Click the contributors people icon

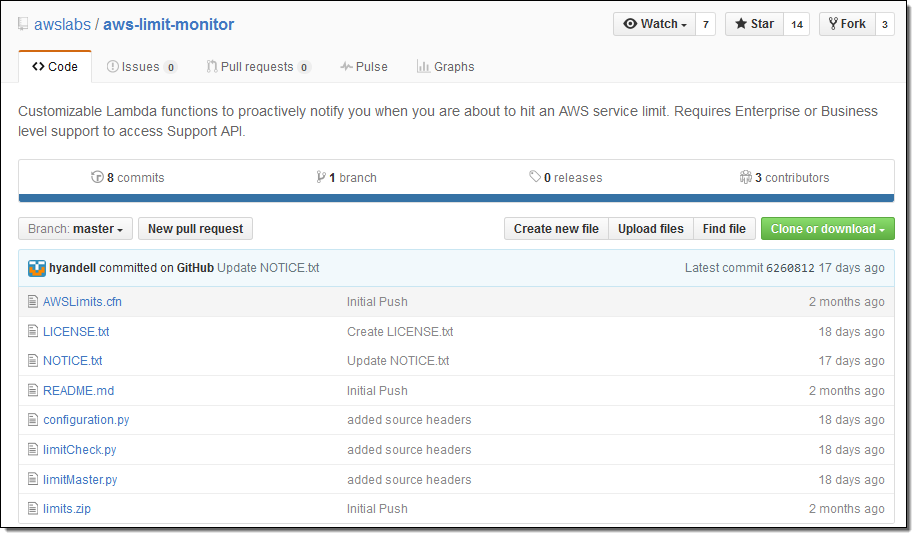pos(746,177)
